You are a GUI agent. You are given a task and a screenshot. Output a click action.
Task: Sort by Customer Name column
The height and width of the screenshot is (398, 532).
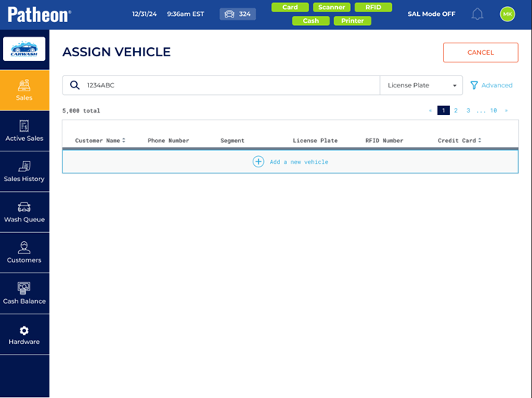click(100, 141)
